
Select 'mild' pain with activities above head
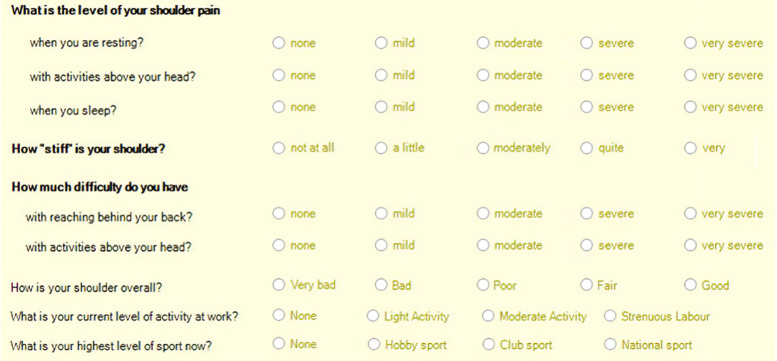(381, 75)
